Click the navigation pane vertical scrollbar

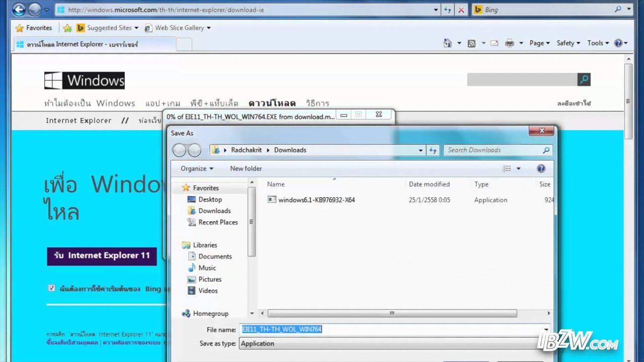pyautogui.click(x=252, y=221)
